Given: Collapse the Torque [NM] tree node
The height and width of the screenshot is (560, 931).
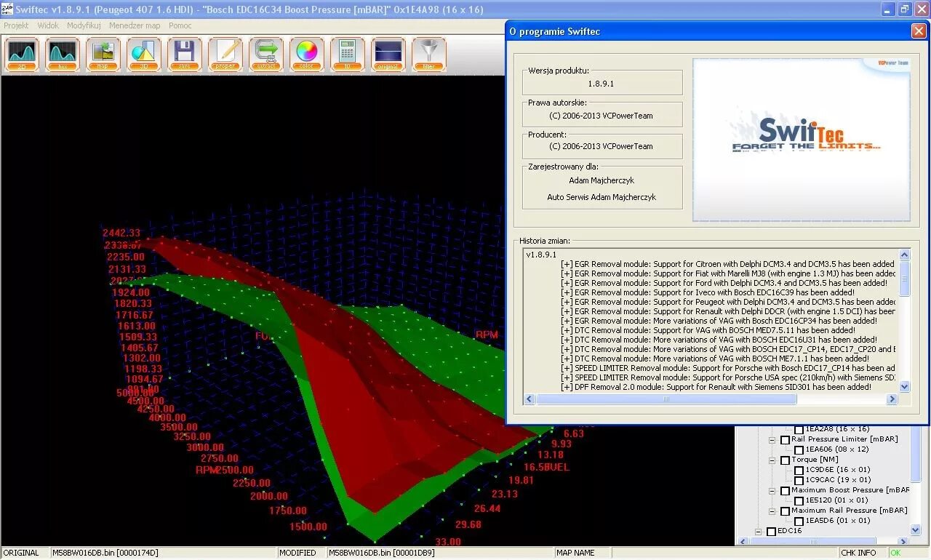Looking at the screenshot, I should point(772,460).
